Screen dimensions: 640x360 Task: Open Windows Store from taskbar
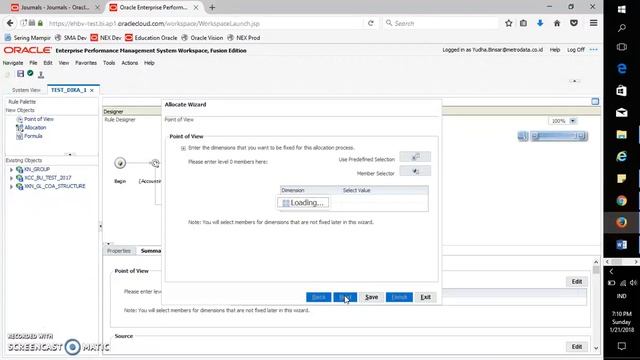coord(622,90)
